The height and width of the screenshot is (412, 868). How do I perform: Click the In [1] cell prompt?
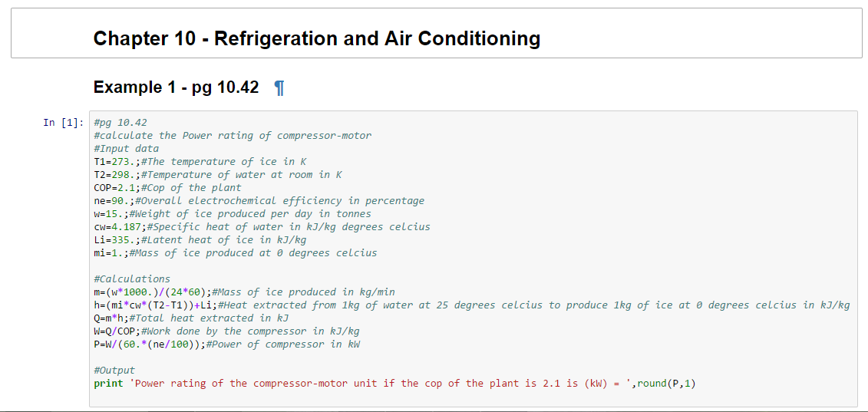click(63, 123)
